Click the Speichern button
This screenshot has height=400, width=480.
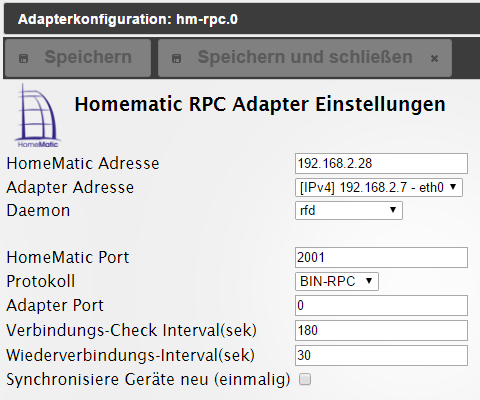pos(78,58)
